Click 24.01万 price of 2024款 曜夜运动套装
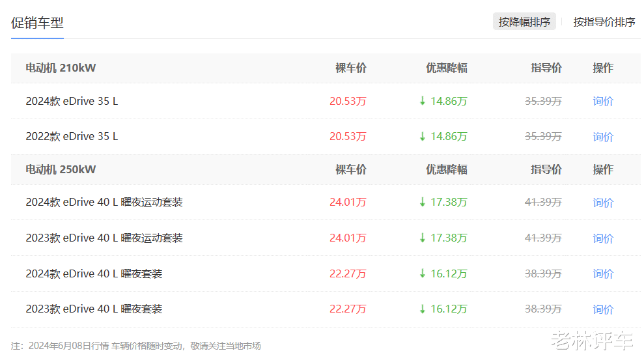This screenshot has height=364, width=644. click(x=348, y=202)
